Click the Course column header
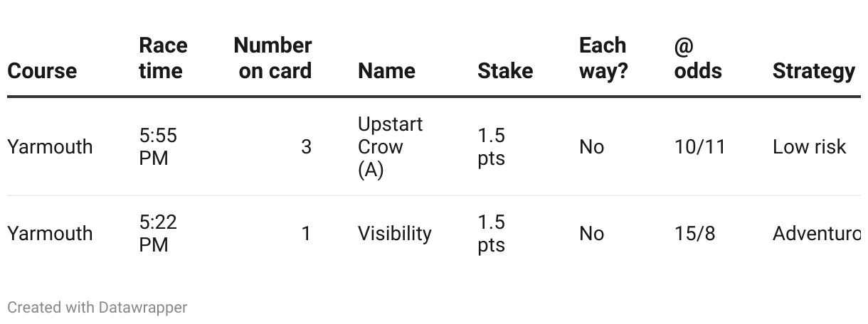 [x=42, y=71]
